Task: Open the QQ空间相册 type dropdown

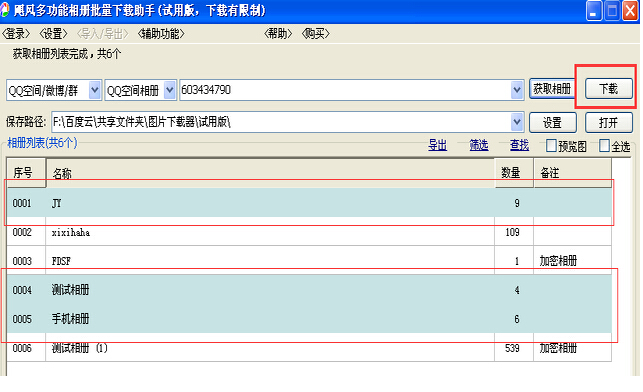Action: pyautogui.click(x=169, y=90)
